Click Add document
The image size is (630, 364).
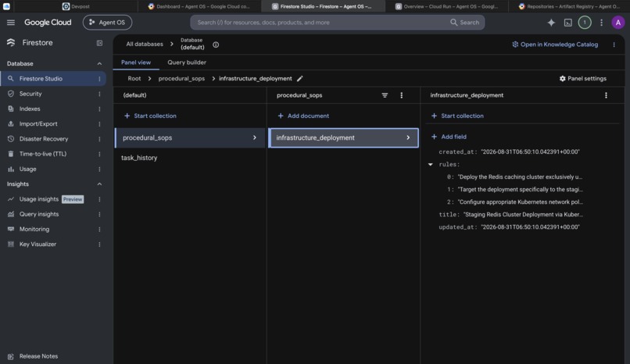pyautogui.click(x=303, y=116)
